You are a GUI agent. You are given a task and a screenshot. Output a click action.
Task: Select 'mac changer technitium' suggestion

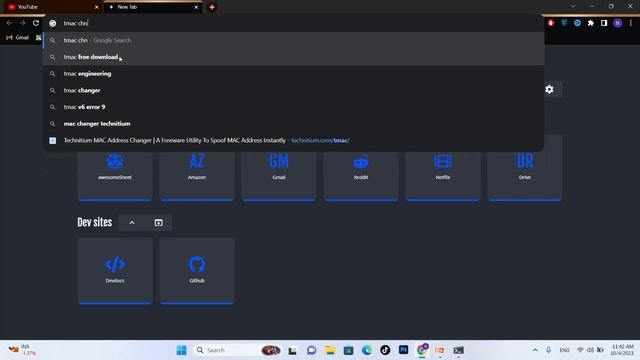pos(293,124)
